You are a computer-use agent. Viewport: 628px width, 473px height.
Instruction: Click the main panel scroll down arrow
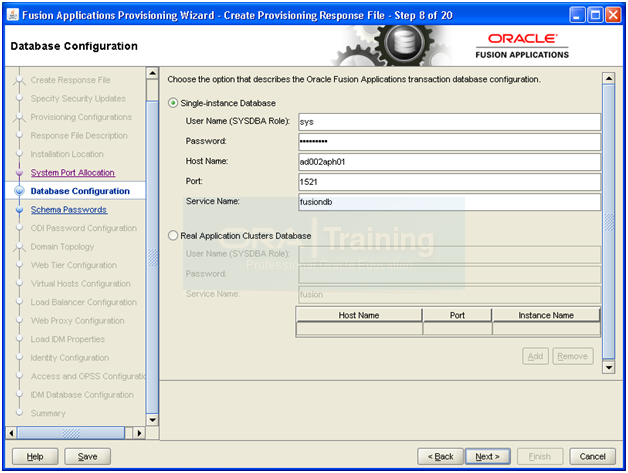point(608,367)
